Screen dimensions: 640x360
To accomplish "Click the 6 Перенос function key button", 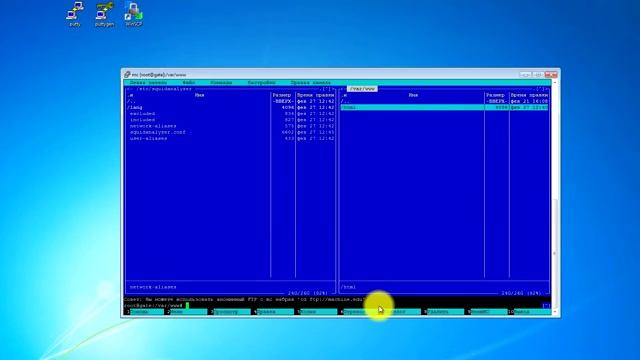I will pos(359,311).
